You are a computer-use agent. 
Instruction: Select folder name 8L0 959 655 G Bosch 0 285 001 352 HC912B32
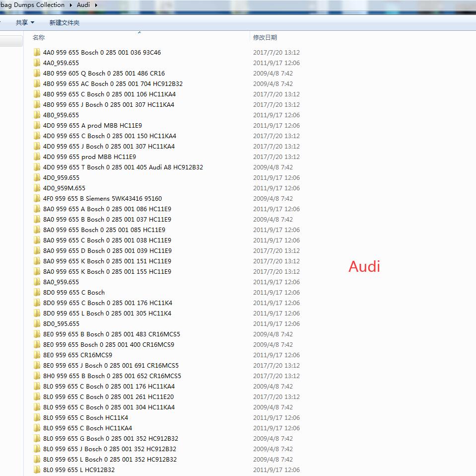[111, 438]
